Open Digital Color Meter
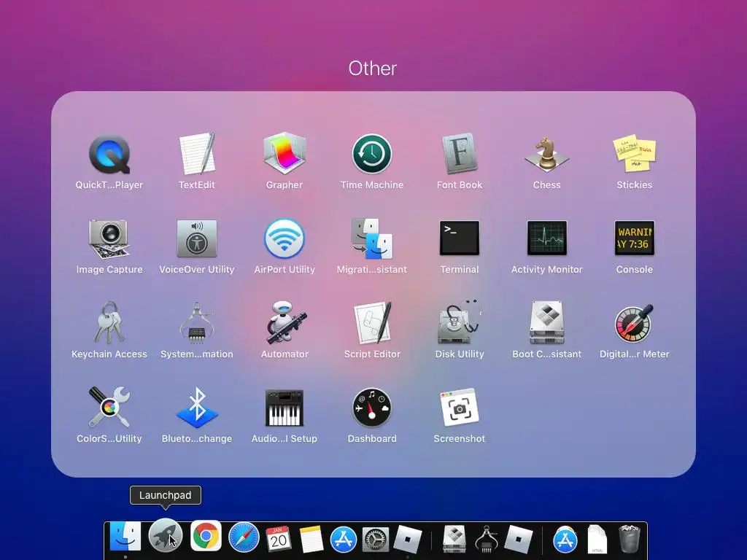 [635, 323]
